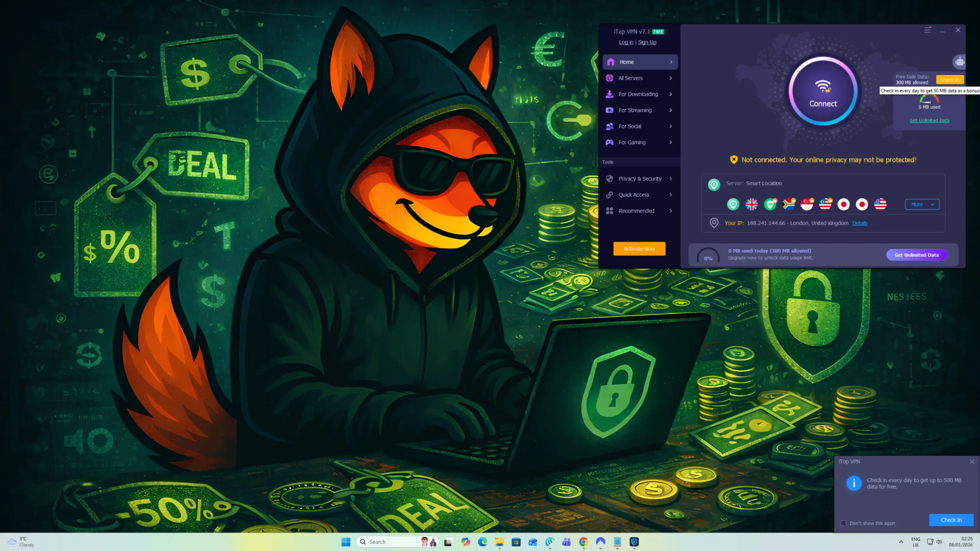Open the Quick Access tools item

(634, 195)
